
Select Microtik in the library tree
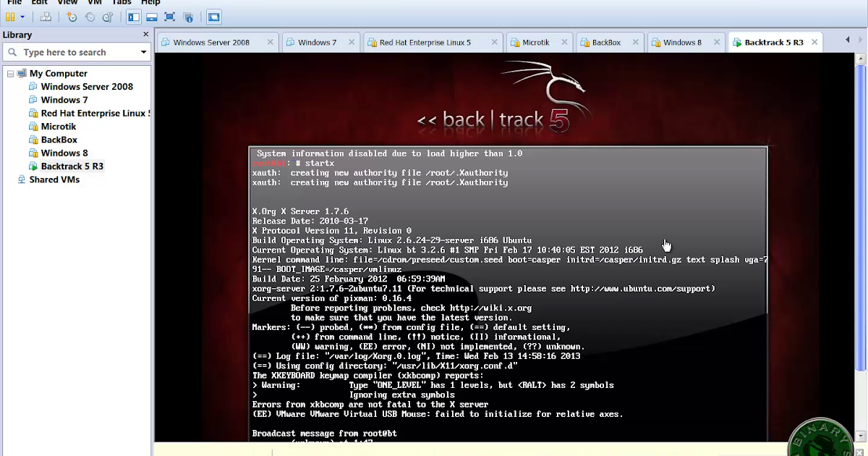(x=59, y=126)
